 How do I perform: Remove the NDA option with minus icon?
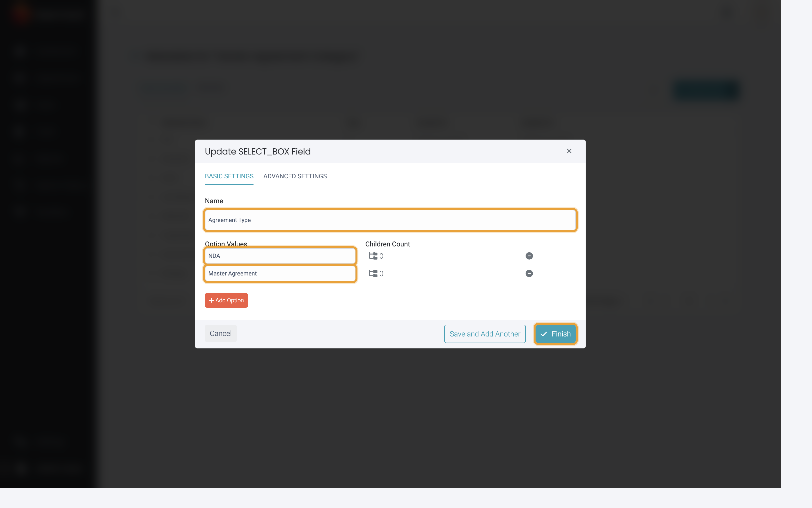tap(529, 256)
